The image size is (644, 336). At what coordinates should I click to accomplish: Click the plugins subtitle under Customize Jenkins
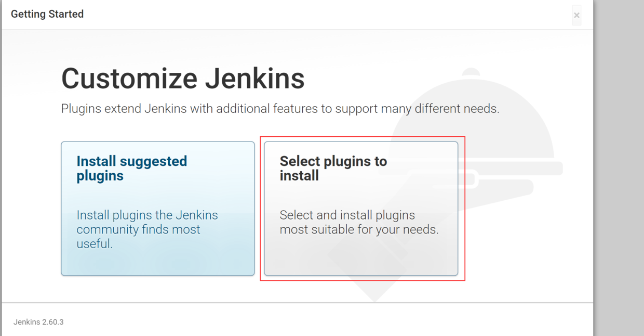(280, 108)
